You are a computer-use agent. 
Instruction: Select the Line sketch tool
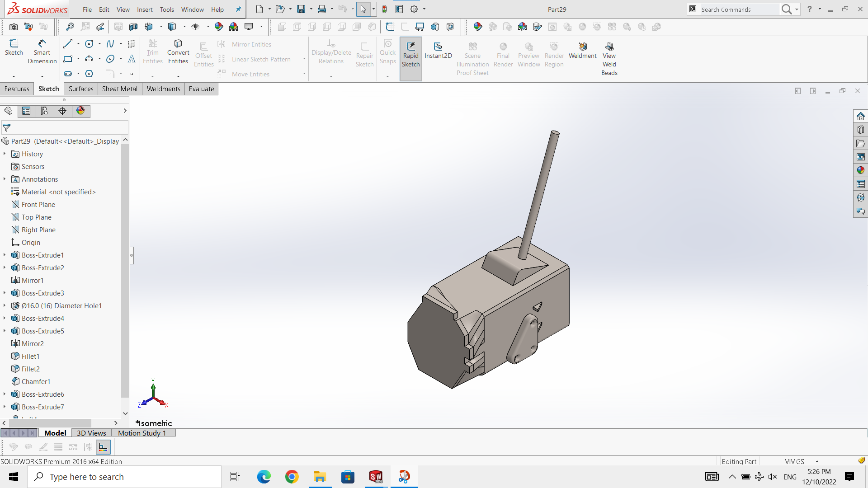pos(68,44)
